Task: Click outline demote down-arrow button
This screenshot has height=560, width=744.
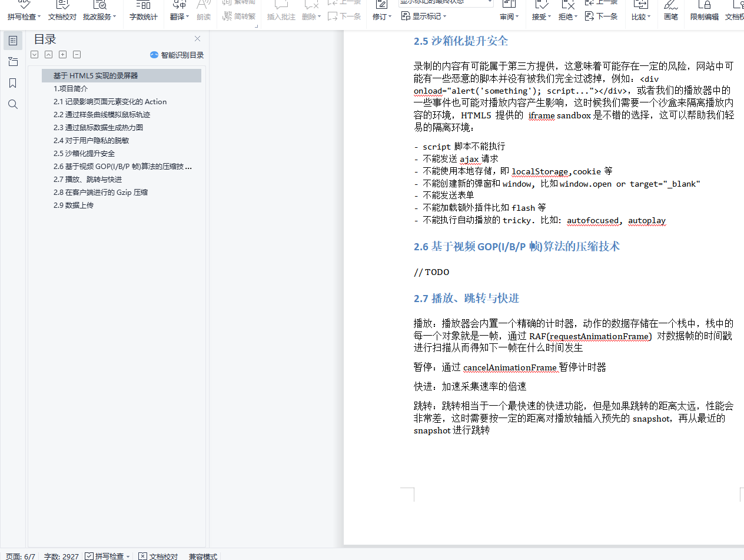Action: pos(35,55)
